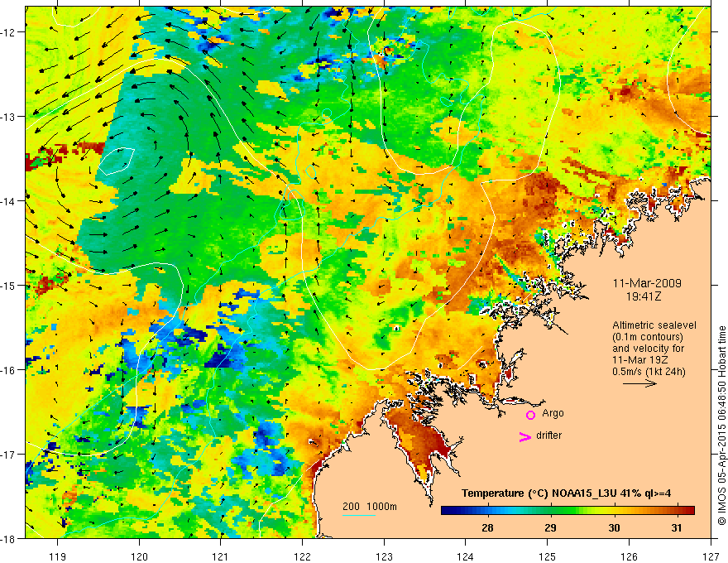
Task: Click the 31 tick label on color bar
Action: click(x=677, y=527)
